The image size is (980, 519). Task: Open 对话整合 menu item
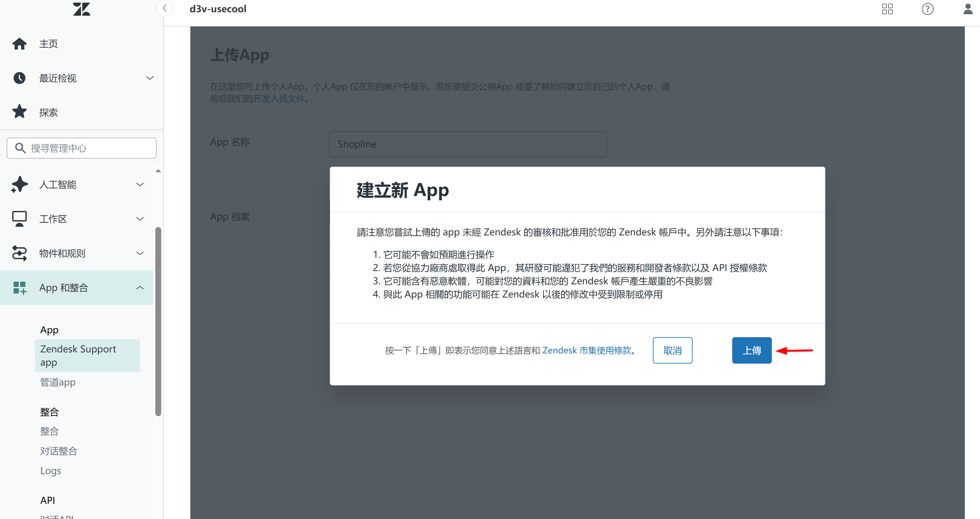pyautogui.click(x=58, y=451)
